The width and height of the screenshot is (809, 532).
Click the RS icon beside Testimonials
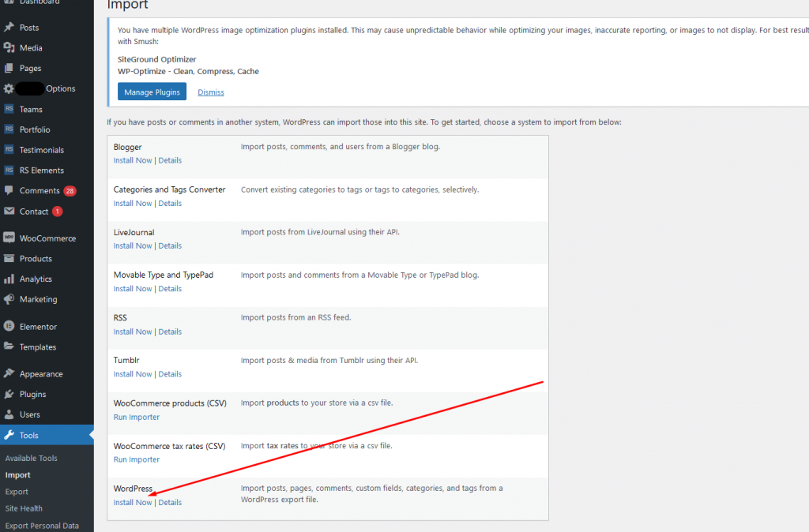(x=9, y=149)
